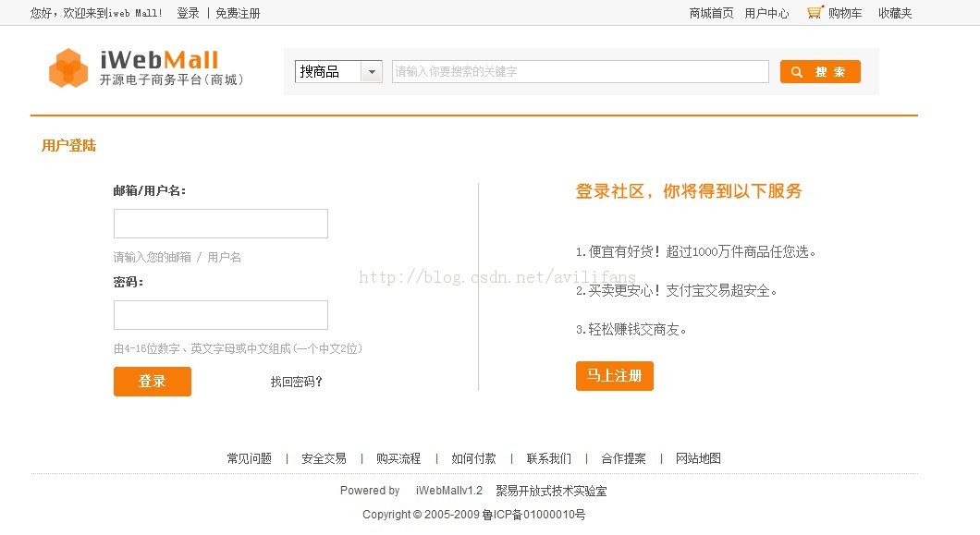The image size is (980, 535).
Task: Open the 购买流程 footer link
Action: (398, 458)
